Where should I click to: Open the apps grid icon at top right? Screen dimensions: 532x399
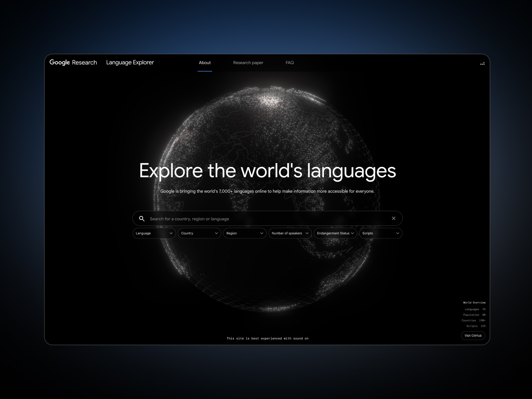482,63
